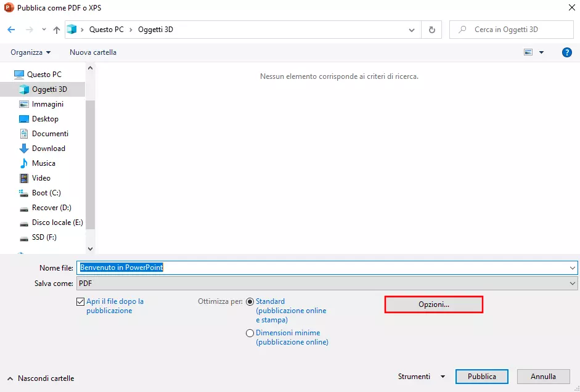Click the 3D cube icon in address bar

click(71, 29)
